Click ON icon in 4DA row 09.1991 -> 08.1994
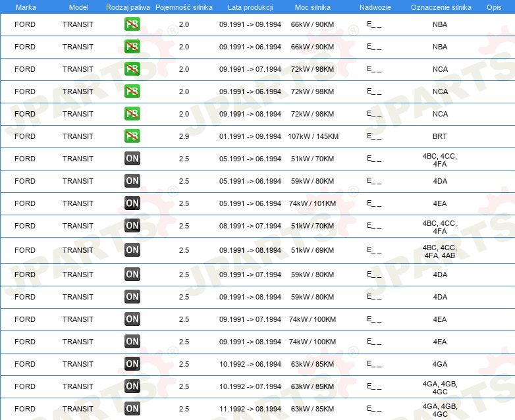Image resolution: width=515 pixels, height=420 pixels. point(132,296)
